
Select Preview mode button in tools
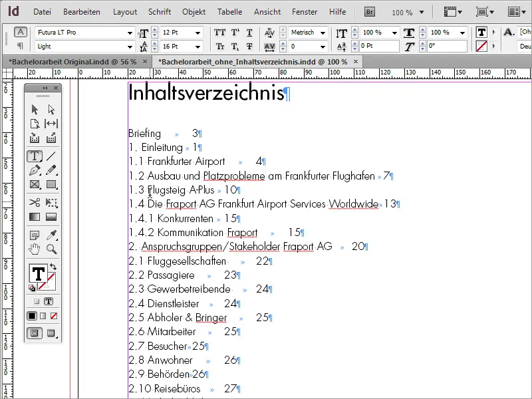pyautogui.click(x=51, y=333)
